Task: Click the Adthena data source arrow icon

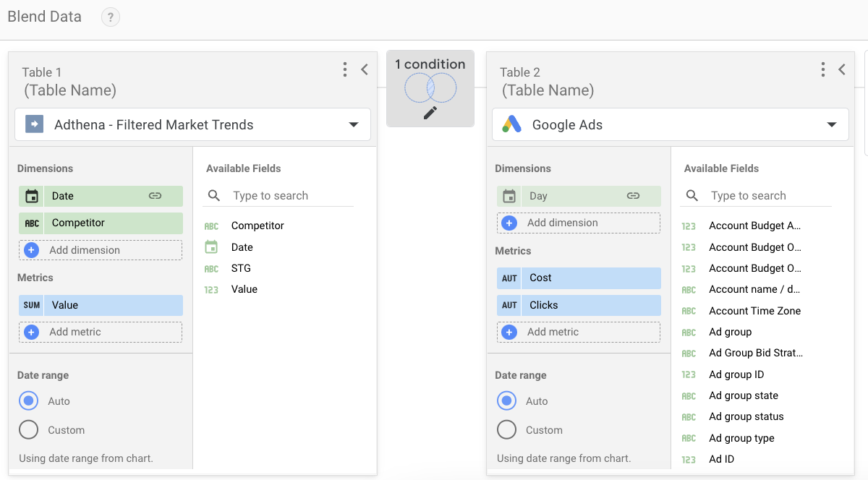Action: click(x=34, y=124)
